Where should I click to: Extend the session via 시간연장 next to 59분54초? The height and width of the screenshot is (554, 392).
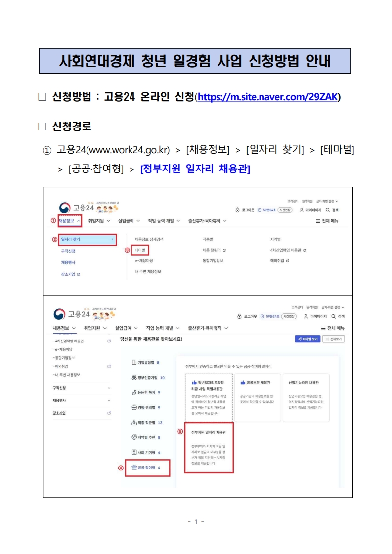(285, 210)
